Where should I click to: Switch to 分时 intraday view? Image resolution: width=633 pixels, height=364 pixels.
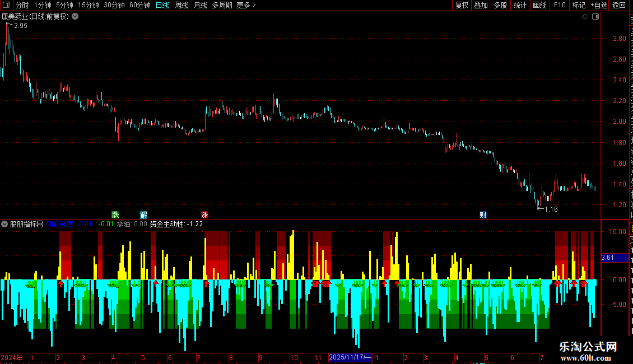click(22, 5)
